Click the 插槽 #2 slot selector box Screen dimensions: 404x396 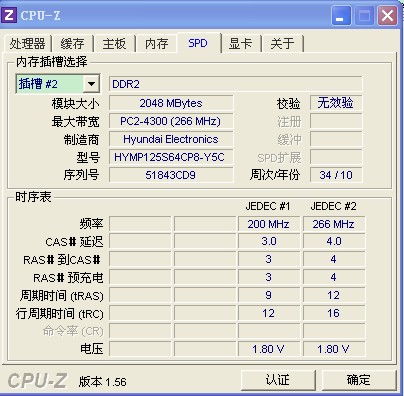pyautogui.click(x=58, y=84)
